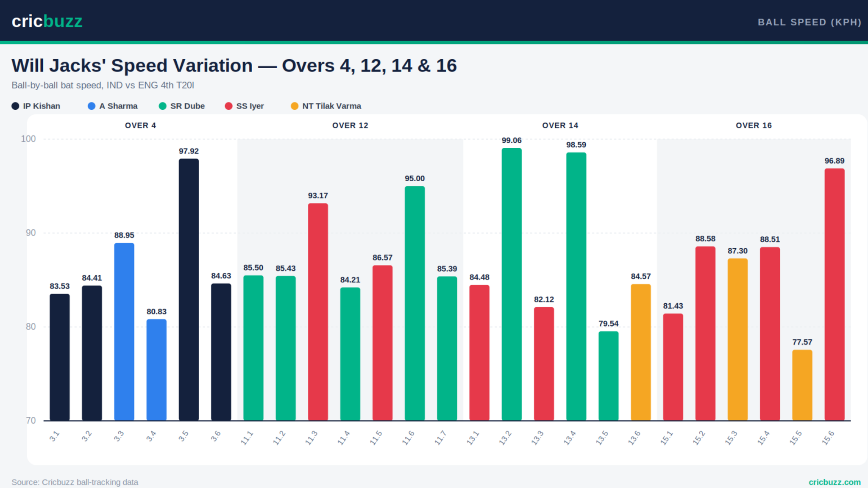Click the x-axis tick label '3.6'

point(216,436)
